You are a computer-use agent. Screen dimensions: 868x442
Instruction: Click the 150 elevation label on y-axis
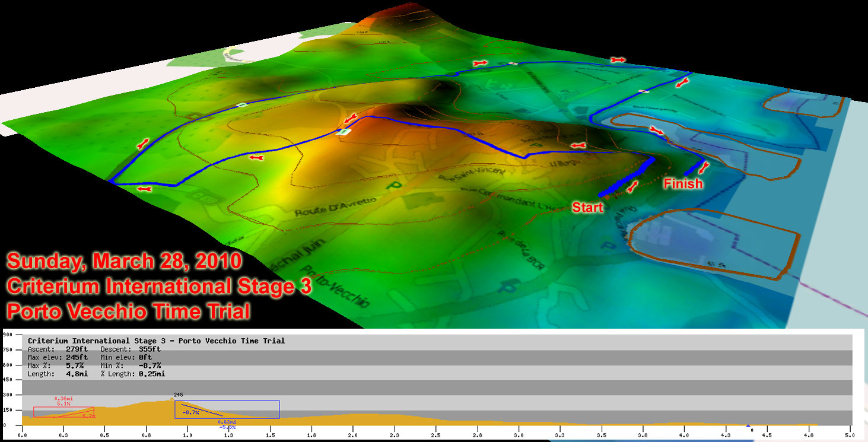click(x=7, y=410)
